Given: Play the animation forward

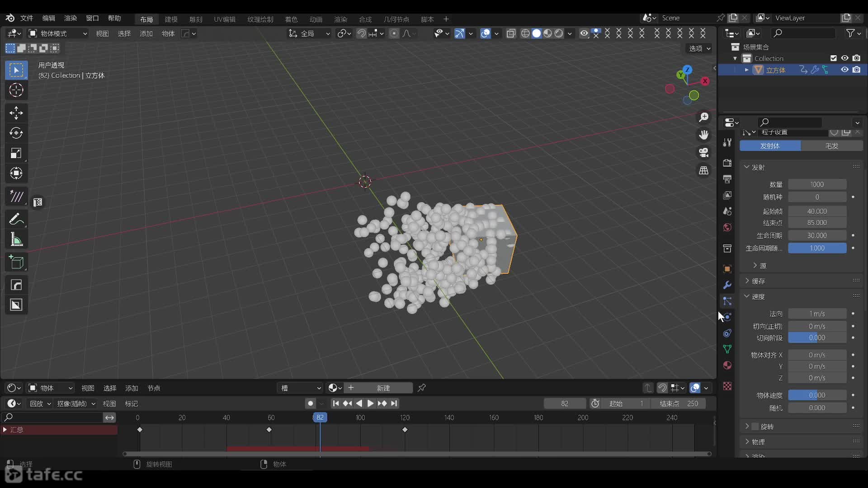Looking at the screenshot, I should click(x=370, y=404).
